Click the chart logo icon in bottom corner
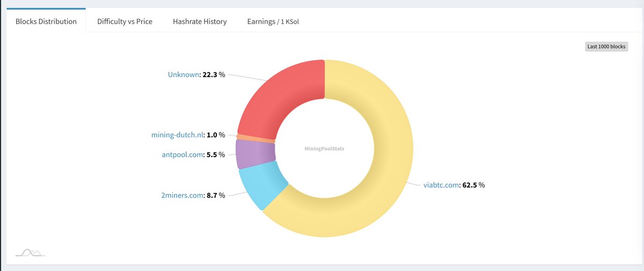 [x=30, y=252]
